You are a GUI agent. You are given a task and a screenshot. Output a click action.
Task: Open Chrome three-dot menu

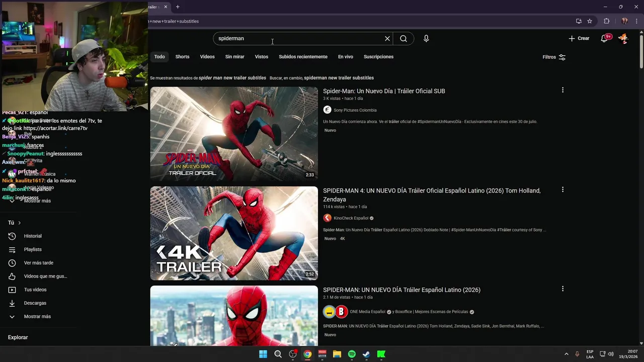[636, 21]
